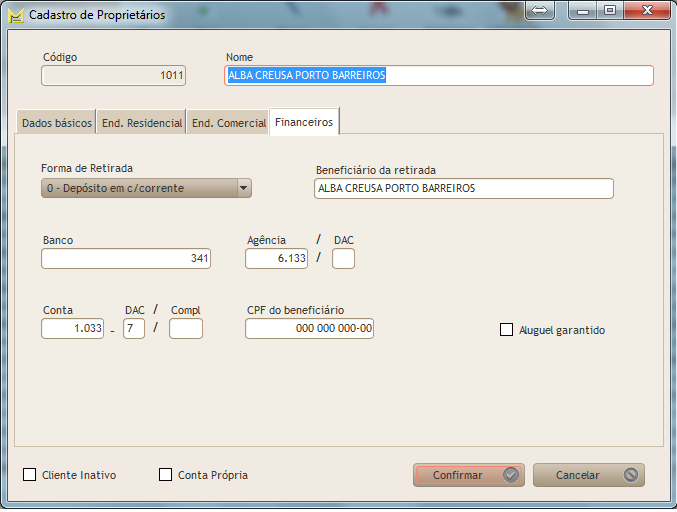
Task: Open the End. Residencial tab
Action: (x=141, y=123)
